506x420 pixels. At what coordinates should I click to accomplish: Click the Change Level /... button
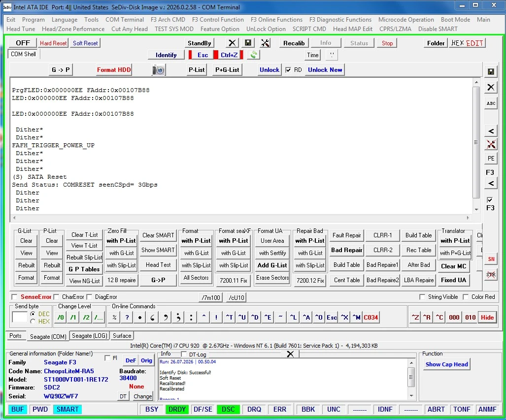[99, 318]
